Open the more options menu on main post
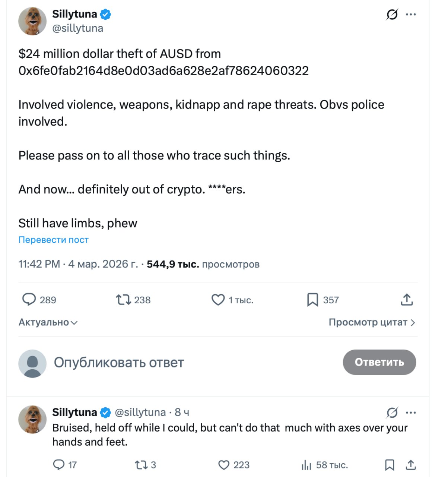 [x=411, y=15]
